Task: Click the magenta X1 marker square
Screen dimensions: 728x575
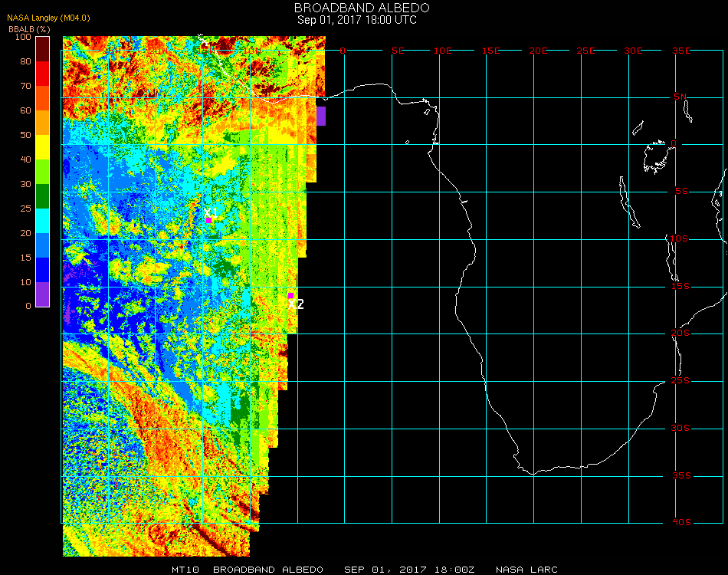Action: click(x=209, y=220)
